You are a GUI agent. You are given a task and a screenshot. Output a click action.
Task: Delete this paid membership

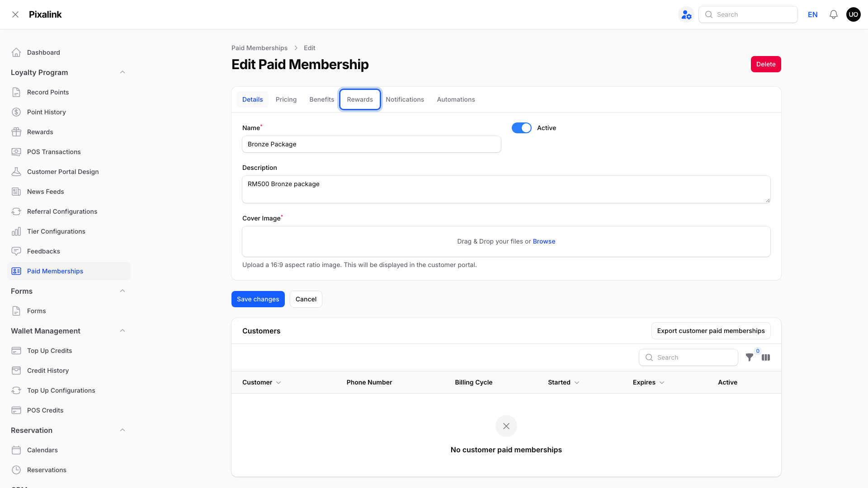766,64
